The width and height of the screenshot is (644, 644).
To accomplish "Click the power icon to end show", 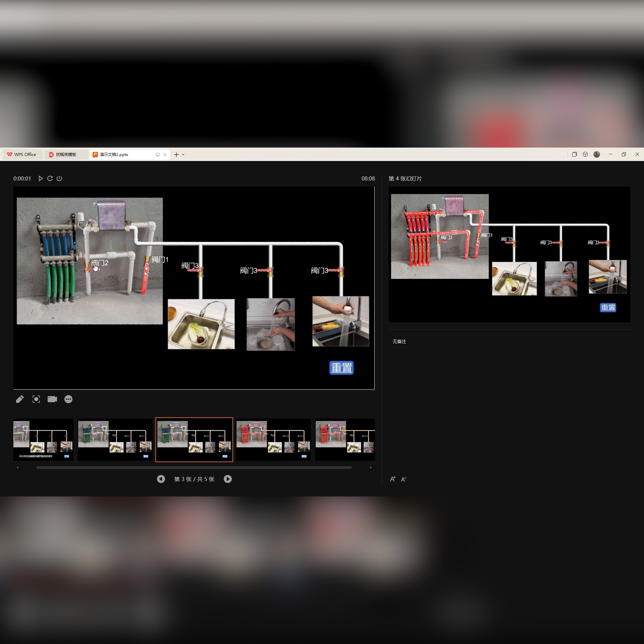I will [x=59, y=178].
